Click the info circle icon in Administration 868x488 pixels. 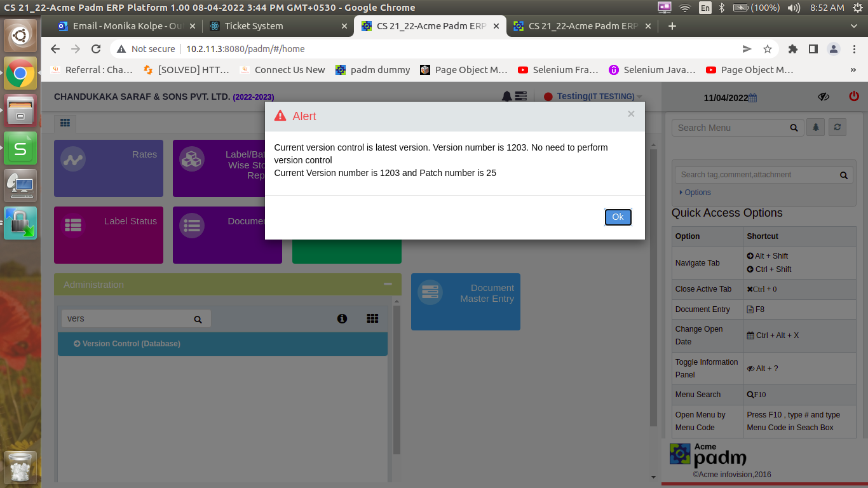tap(342, 318)
